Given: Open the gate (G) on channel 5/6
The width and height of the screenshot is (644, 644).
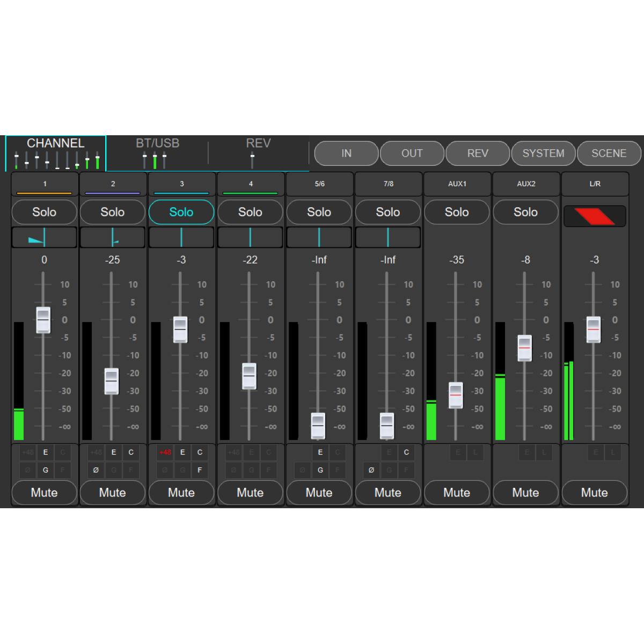Looking at the screenshot, I should click(x=320, y=470).
